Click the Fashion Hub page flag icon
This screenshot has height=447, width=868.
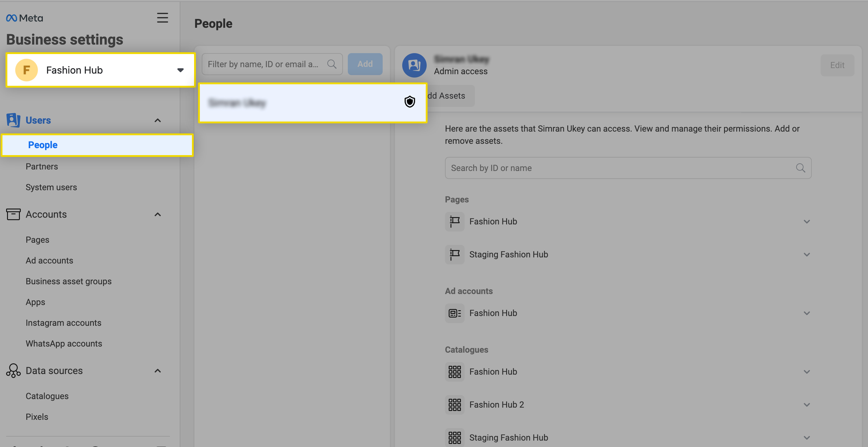point(454,221)
